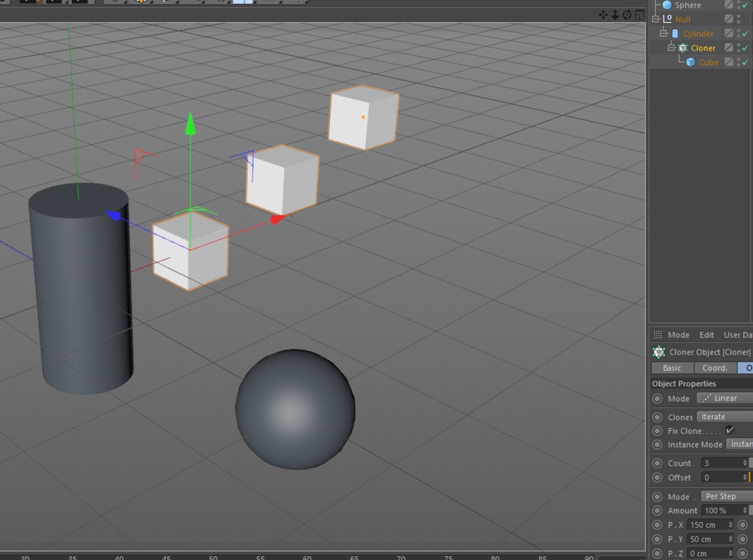Click the Cloner layer square icon

coord(729,48)
